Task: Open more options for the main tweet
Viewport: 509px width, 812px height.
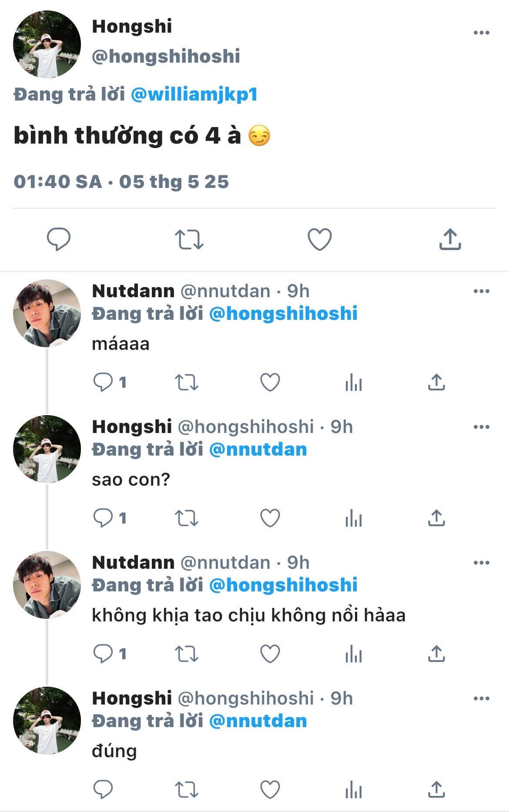Action: coord(482,33)
